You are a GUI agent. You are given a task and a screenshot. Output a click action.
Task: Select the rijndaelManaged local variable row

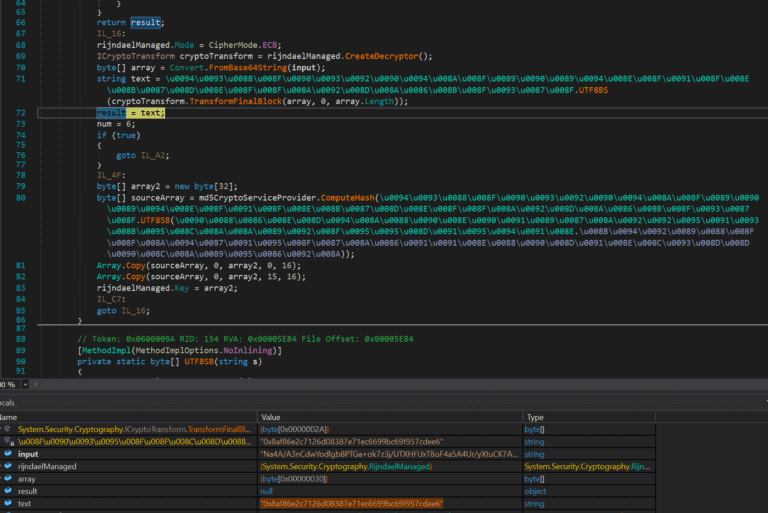(327, 466)
